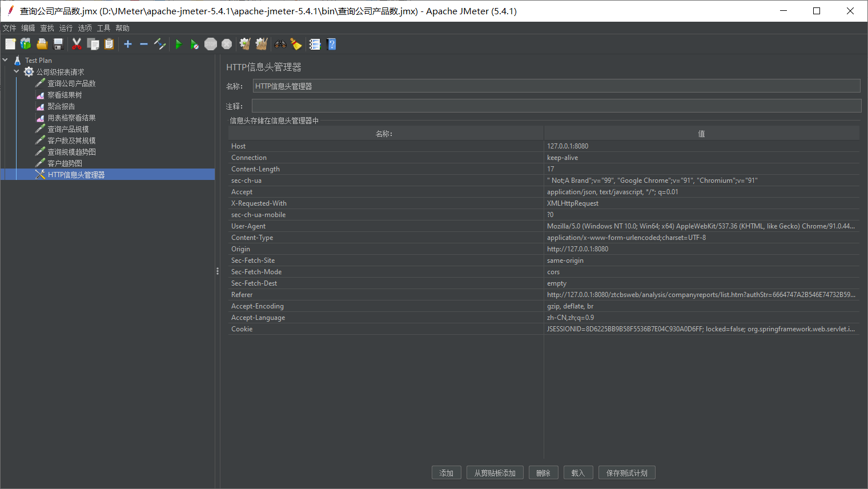The image size is (868, 489).
Task: Open the 运行 menu
Action: tap(66, 28)
